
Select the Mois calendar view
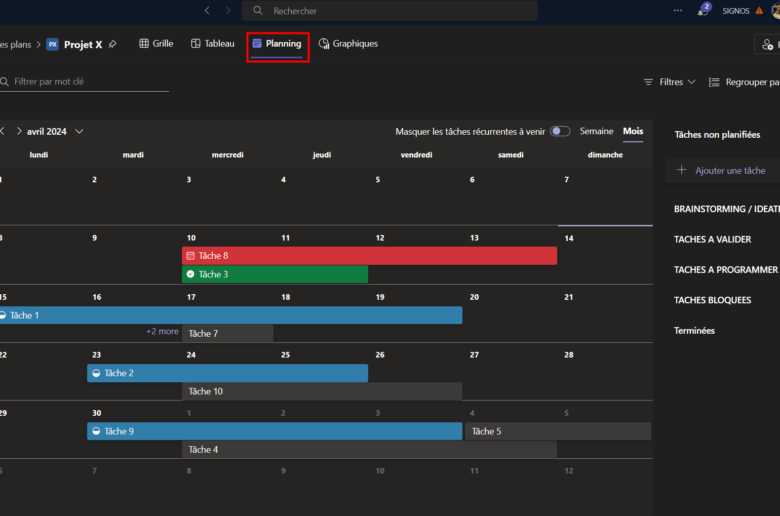tap(633, 131)
